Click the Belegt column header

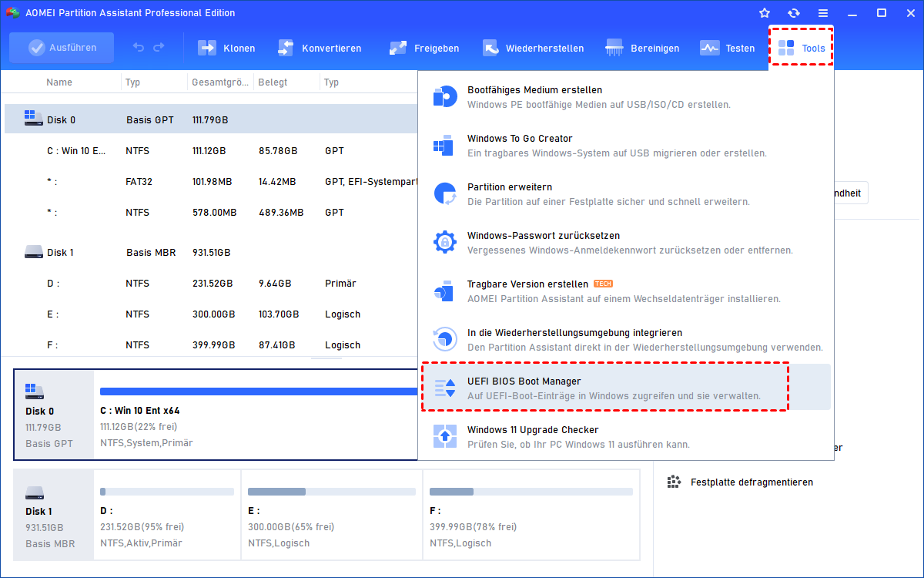[273, 82]
